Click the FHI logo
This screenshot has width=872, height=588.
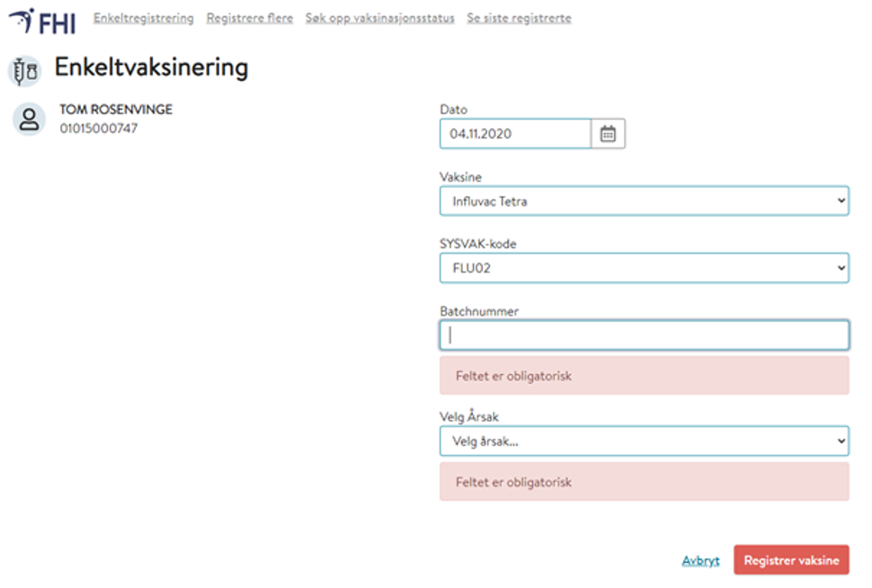click(42, 19)
